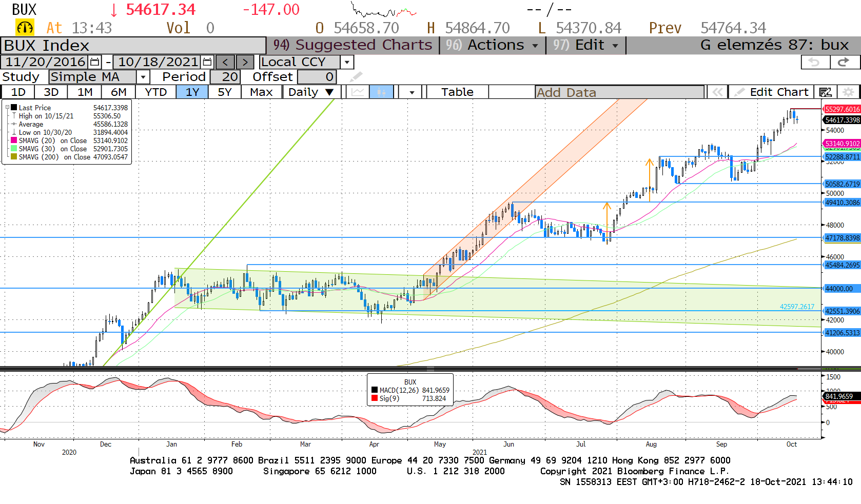
Task: Click the 54617.3398 last price axis label
Action: pos(842,120)
